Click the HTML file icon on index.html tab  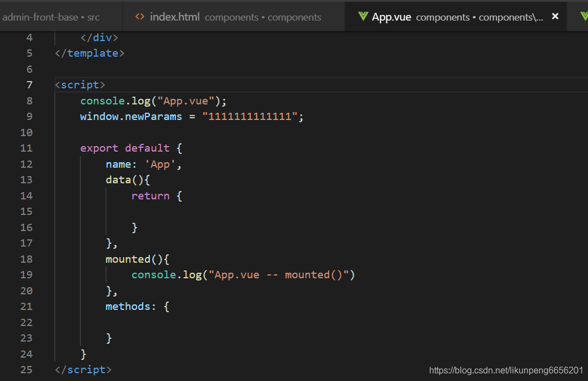coord(140,17)
